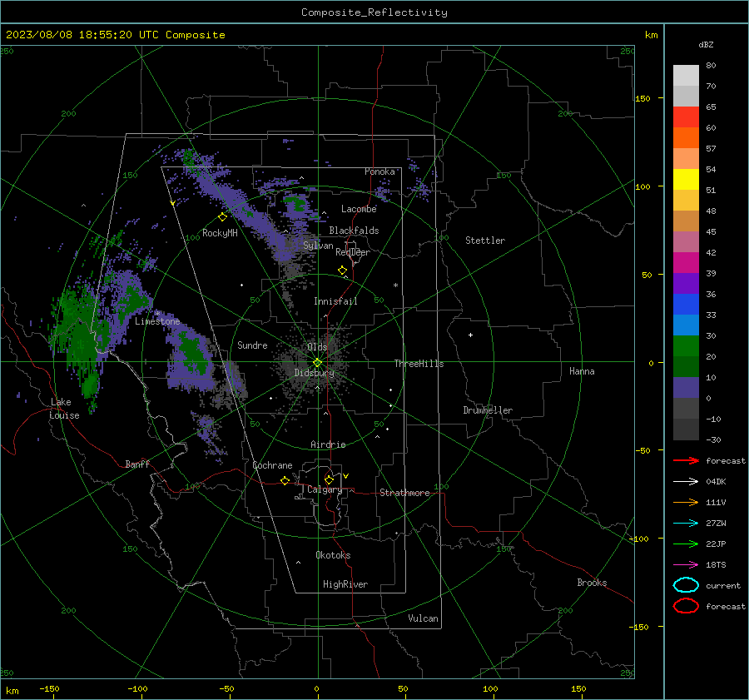Select the cyan 27ZW arrow icon
This screenshot has width=749, height=700.
click(686, 524)
